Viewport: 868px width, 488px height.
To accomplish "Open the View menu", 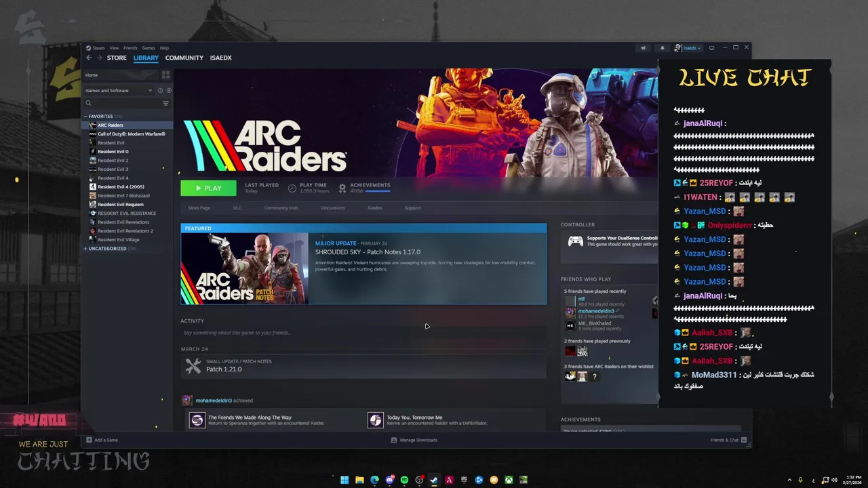I will click(x=114, y=48).
